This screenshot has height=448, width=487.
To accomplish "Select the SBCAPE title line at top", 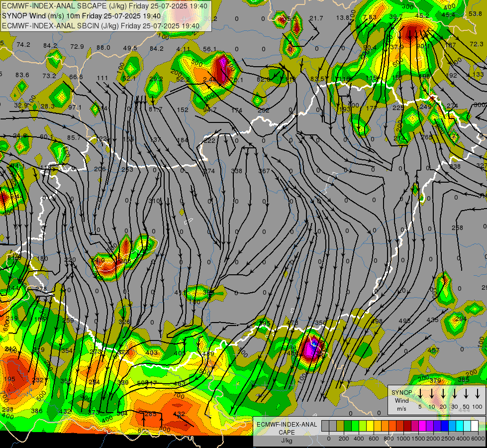I will click(x=104, y=6).
